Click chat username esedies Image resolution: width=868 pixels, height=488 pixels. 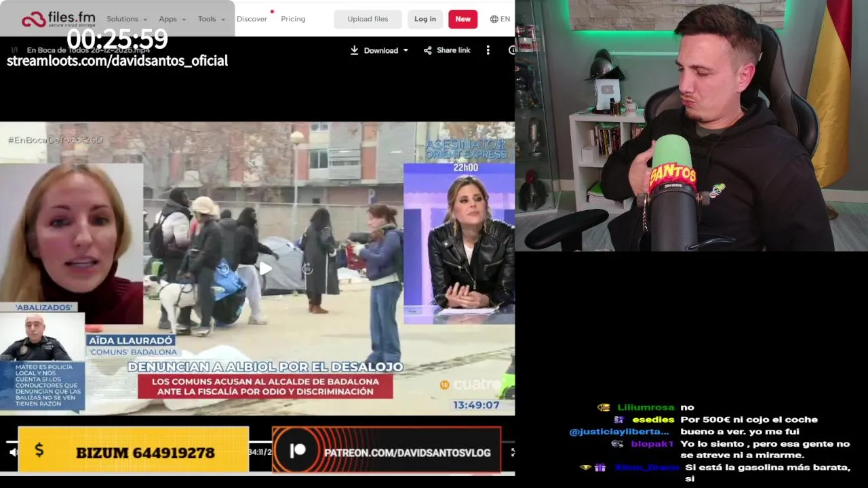653,420
